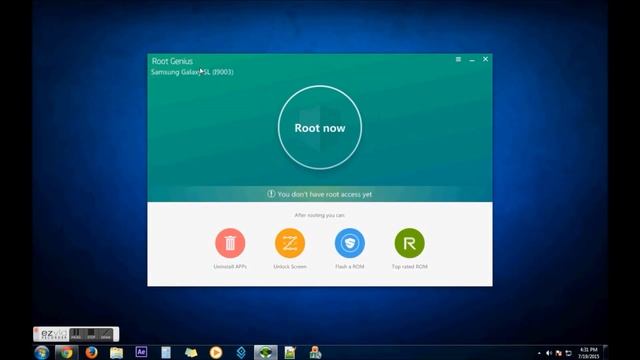The height and width of the screenshot is (360, 640).
Task: Stop the ezvid recording
Action: (x=91, y=334)
